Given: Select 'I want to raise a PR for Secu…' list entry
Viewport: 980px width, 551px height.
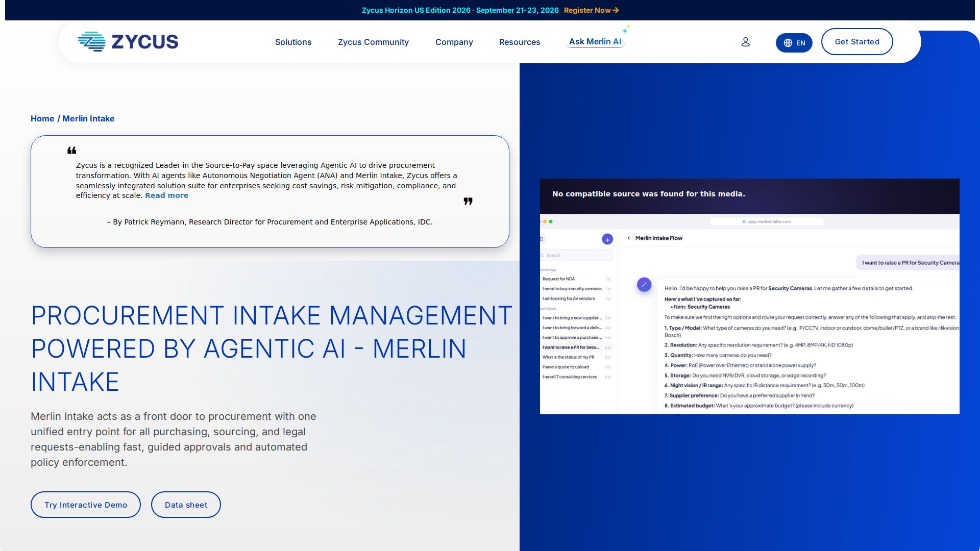Looking at the screenshot, I should pyautogui.click(x=576, y=347).
